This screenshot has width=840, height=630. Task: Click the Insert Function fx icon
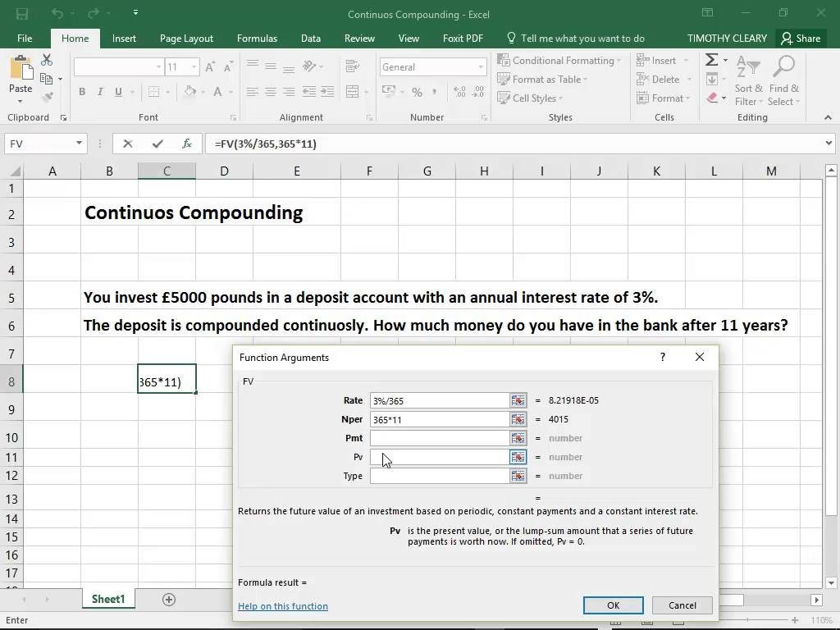[x=187, y=144]
